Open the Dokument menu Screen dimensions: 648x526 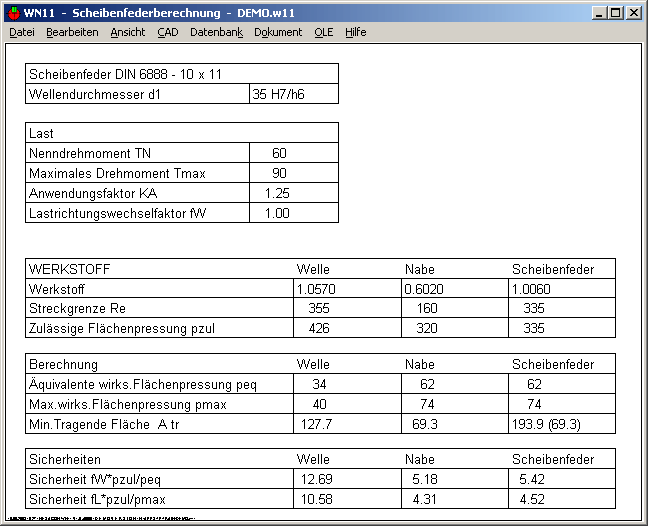pos(278,32)
